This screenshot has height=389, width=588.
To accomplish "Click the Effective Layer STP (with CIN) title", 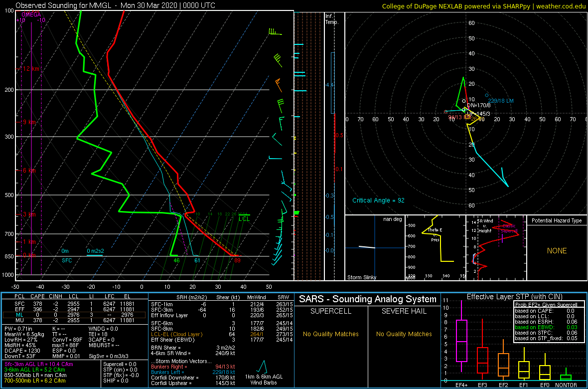I will pyautogui.click(x=514, y=297).
